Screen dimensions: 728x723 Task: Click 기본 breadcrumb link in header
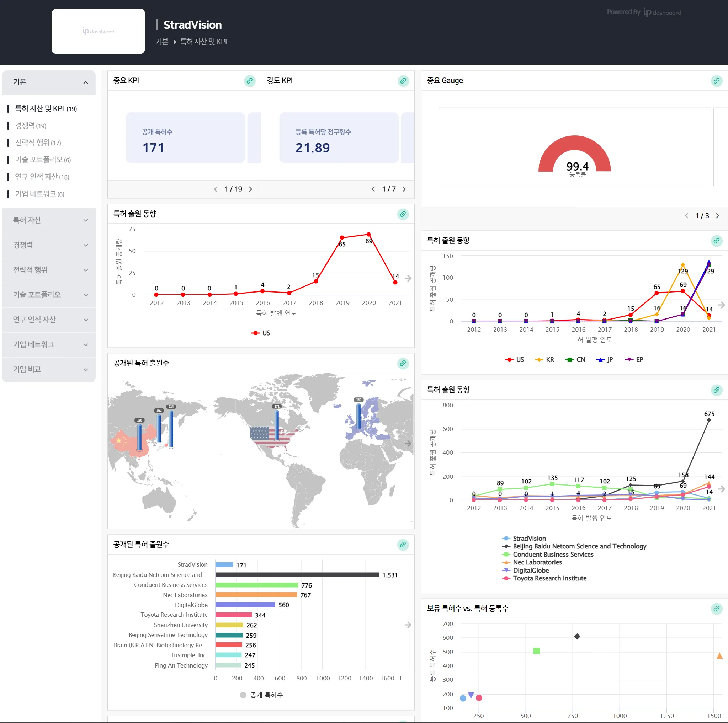tap(162, 42)
